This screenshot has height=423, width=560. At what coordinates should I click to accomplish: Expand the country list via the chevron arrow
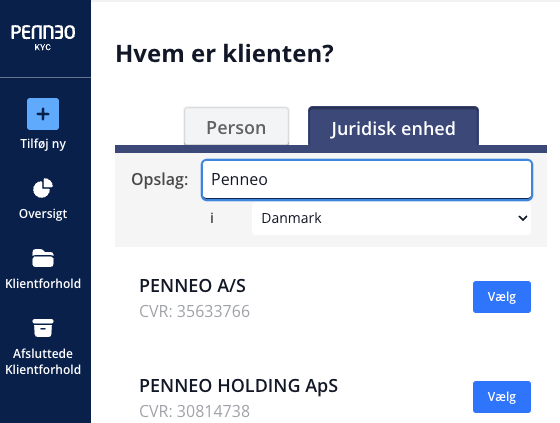click(522, 218)
